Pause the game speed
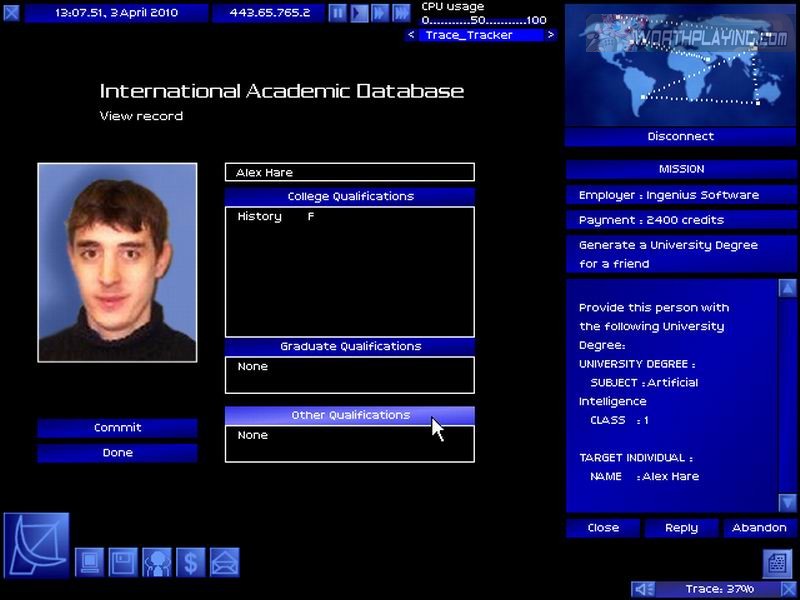This screenshot has width=800, height=600. [x=338, y=13]
